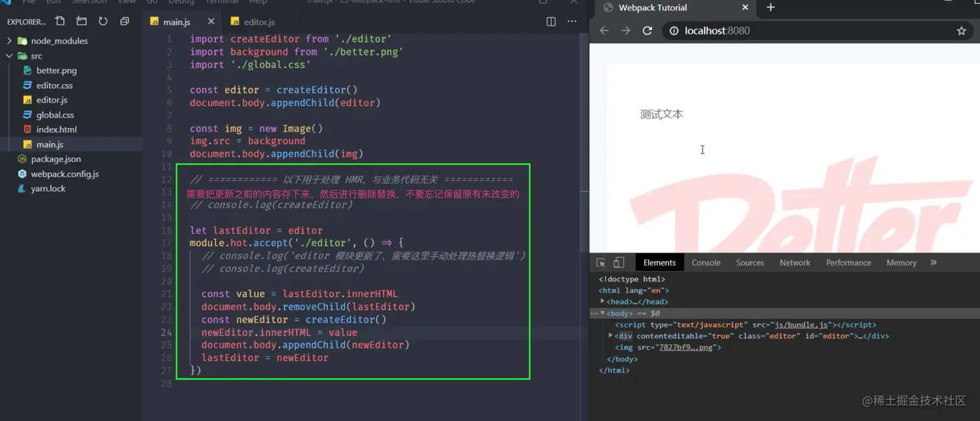980x421 pixels.
Task: Split the editor with the split icon
Action: pos(551,21)
